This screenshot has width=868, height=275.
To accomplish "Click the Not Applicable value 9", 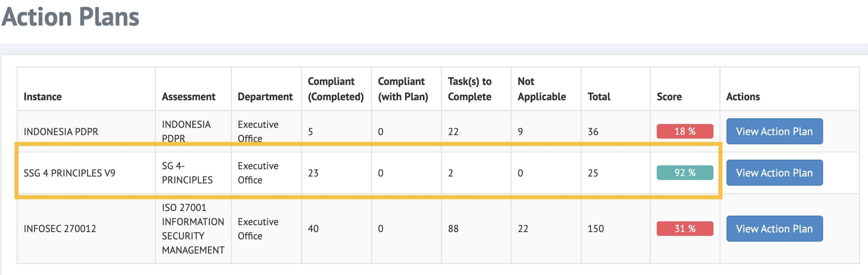I will [520, 131].
